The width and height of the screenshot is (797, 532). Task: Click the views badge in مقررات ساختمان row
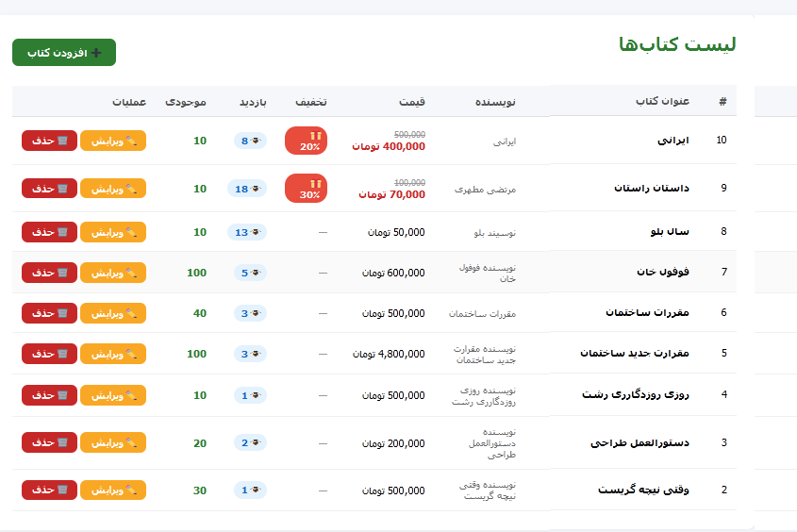tap(250, 313)
